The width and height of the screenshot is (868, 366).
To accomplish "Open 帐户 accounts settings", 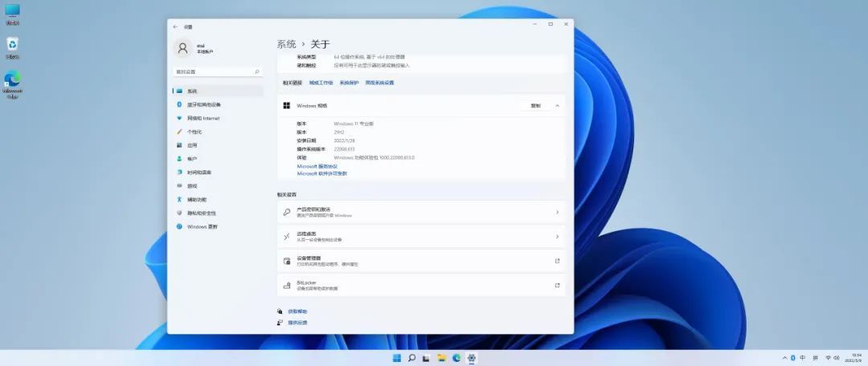I will tap(218, 159).
